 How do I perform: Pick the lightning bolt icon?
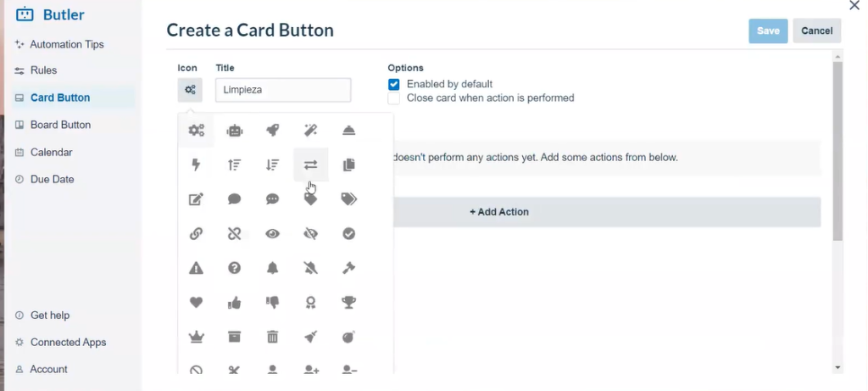pos(197,165)
